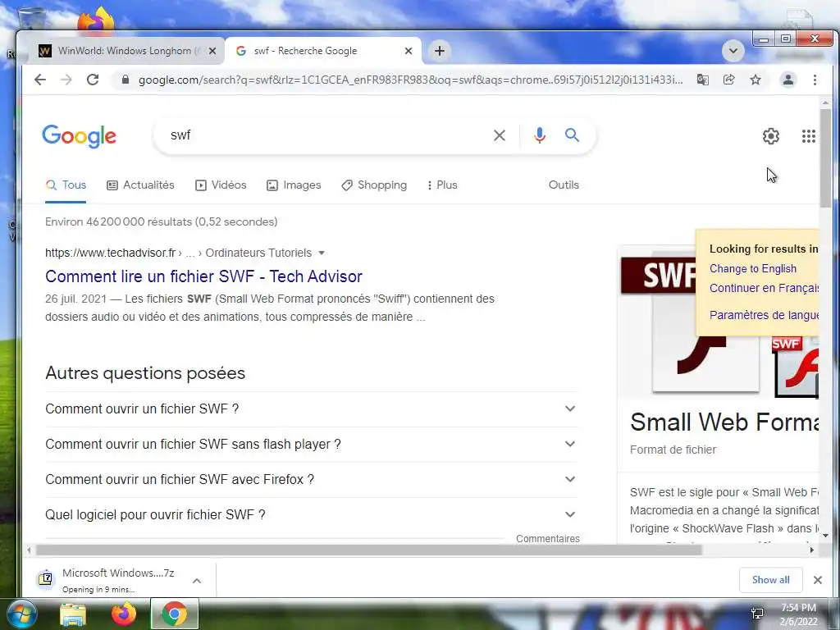The width and height of the screenshot is (840, 630).
Task: Open the techadvisor.fr result dropdown arrow
Action: click(x=322, y=253)
